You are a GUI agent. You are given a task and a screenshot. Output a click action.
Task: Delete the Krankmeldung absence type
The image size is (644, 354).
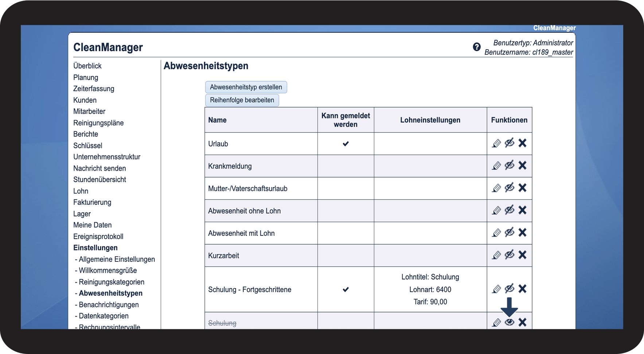(x=522, y=166)
